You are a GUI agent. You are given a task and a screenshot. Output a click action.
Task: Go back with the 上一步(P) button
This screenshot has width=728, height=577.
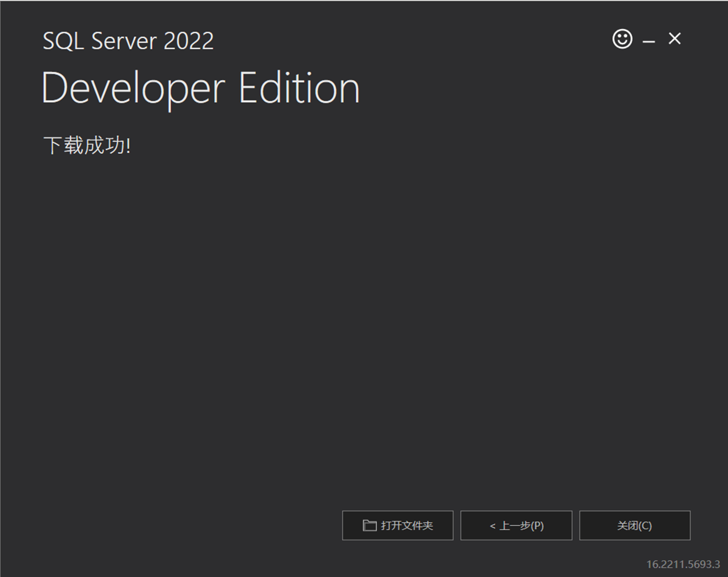516,525
